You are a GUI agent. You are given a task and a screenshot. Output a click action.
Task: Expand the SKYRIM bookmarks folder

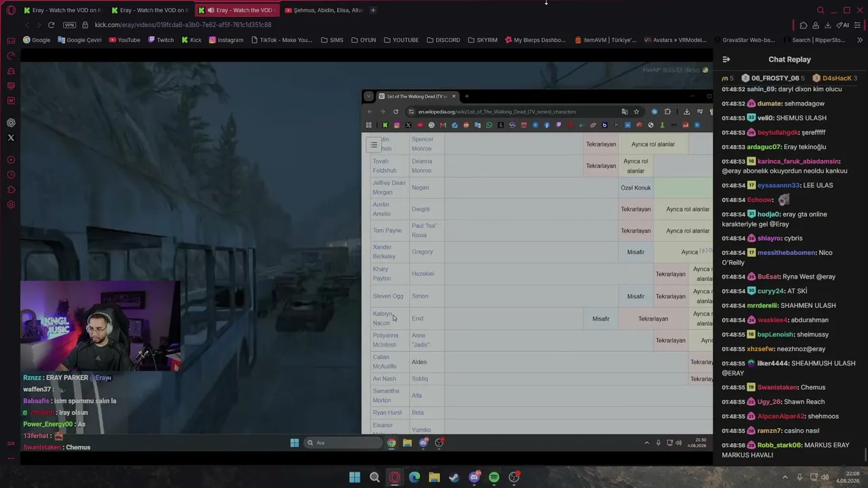pyautogui.click(x=483, y=40)
